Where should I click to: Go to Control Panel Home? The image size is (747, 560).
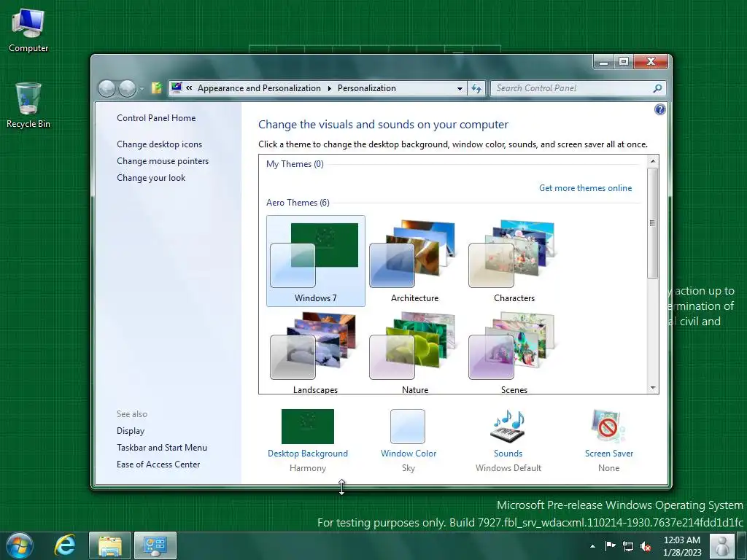[156, 118]
